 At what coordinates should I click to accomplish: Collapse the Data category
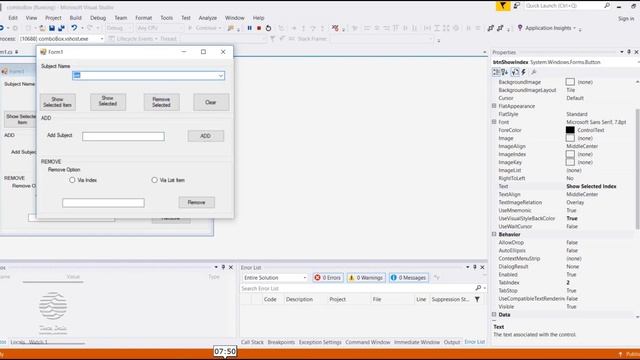494,315
